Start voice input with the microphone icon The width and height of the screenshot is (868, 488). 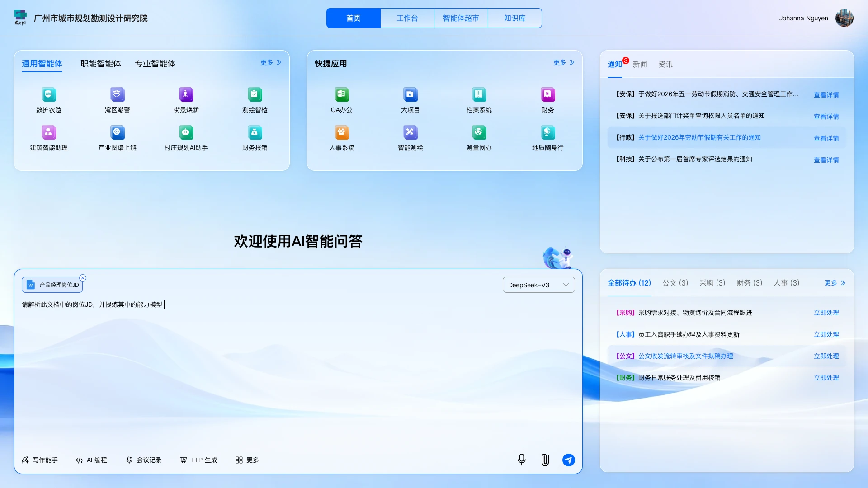click(522, 460)
